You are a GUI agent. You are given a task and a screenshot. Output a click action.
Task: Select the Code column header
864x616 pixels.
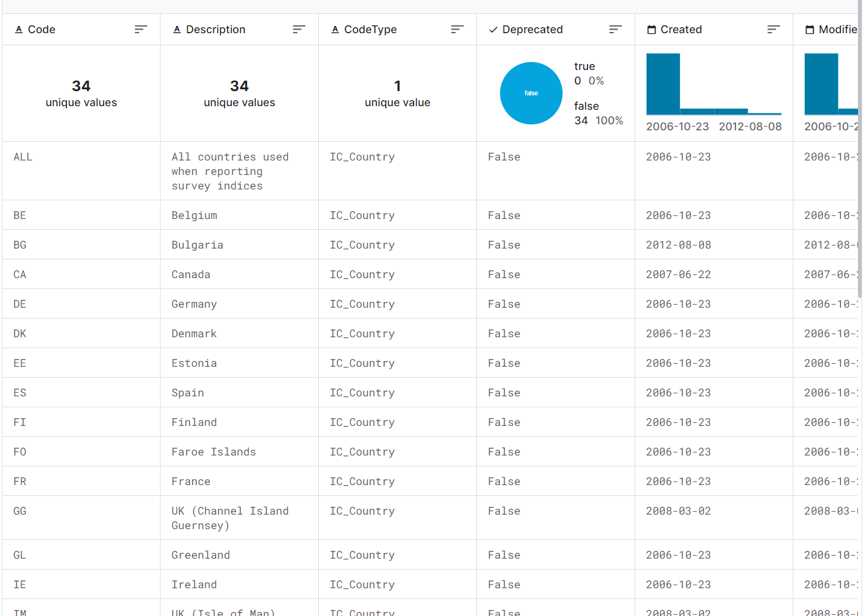(x=82, y=30)
